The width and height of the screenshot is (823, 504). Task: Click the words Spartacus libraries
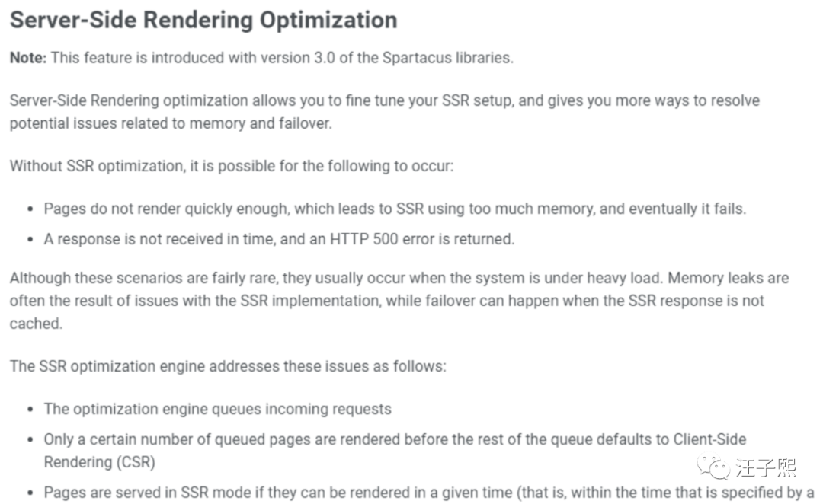coord(448,58)
